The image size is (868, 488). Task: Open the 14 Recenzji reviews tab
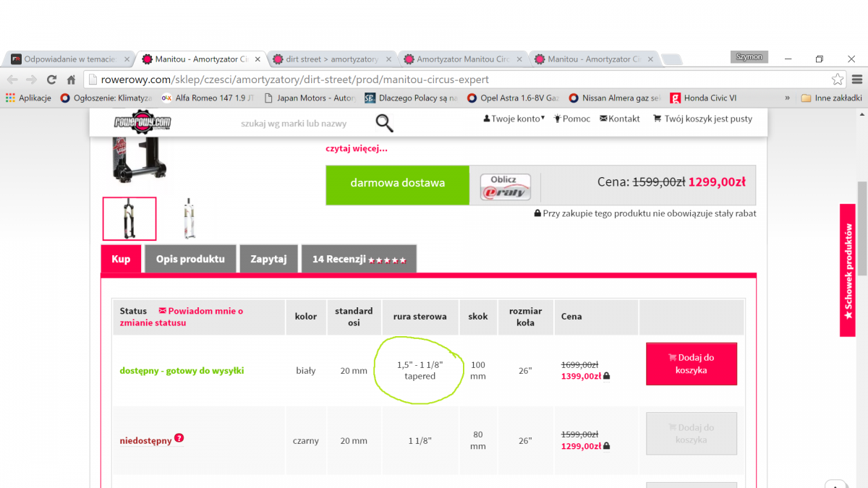click(x=359, y=259)
